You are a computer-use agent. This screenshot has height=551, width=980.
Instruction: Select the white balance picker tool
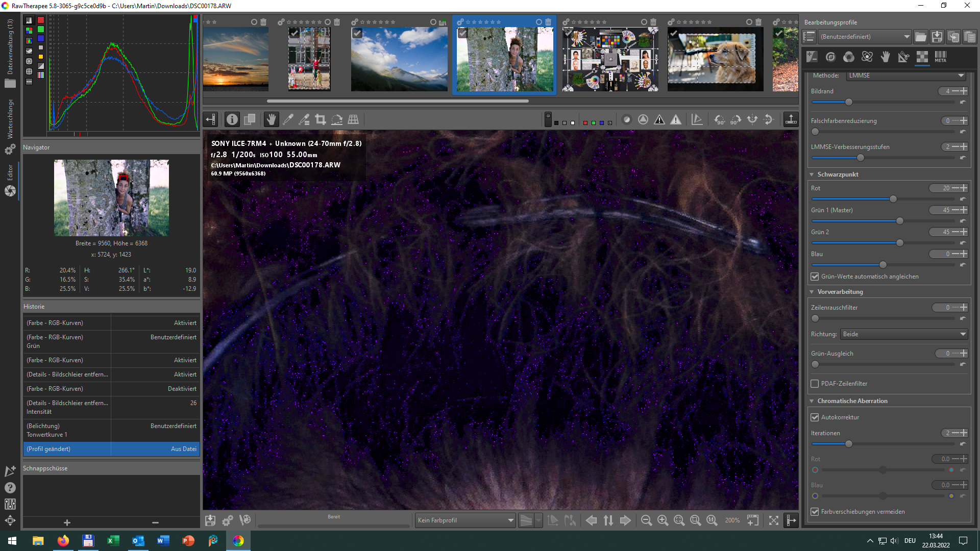[288, 119]
